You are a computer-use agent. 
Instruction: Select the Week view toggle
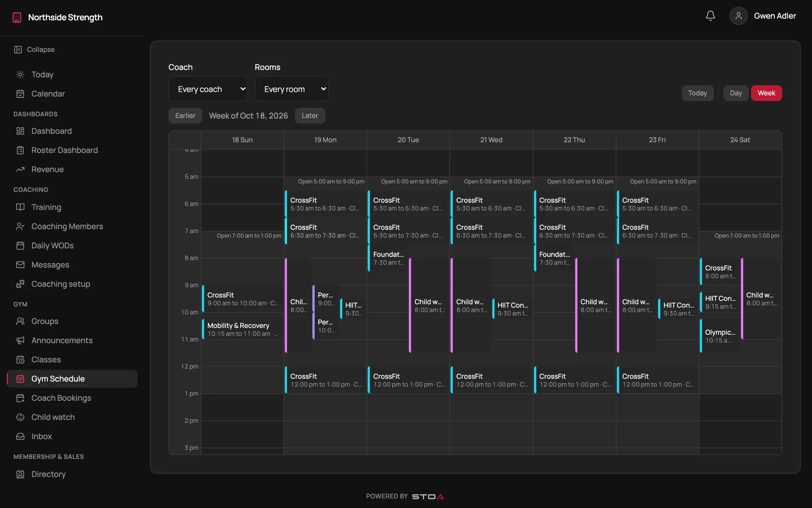(766, 93)
